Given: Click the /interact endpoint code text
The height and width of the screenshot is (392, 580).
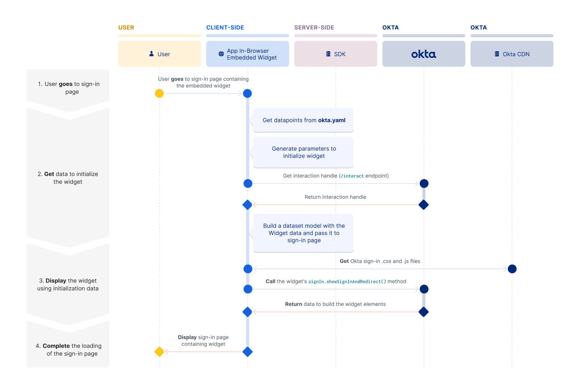Looking at the screenshot, I should (x=352, y=176).
